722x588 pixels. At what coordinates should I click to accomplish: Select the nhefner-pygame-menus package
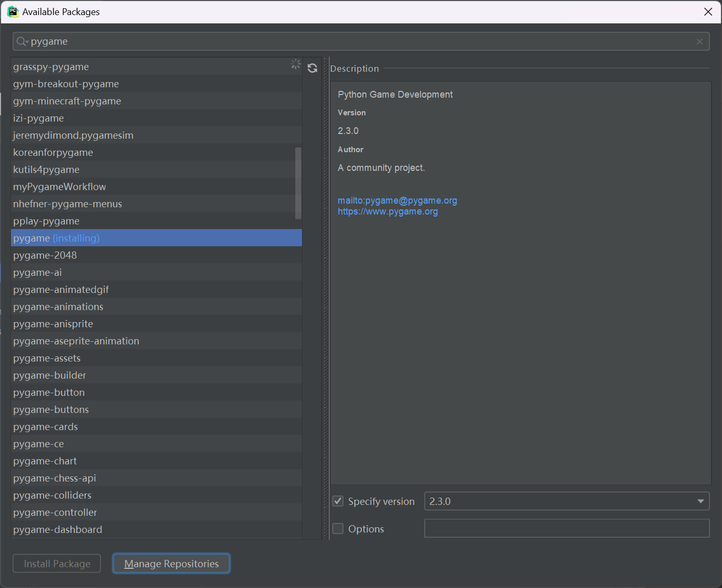pyautogui.click(x=156, y=204)
